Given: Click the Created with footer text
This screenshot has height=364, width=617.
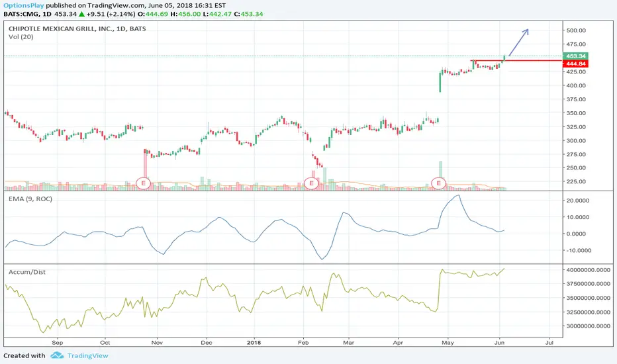Looking at the screenshot, I should click(x=24, y=356).
